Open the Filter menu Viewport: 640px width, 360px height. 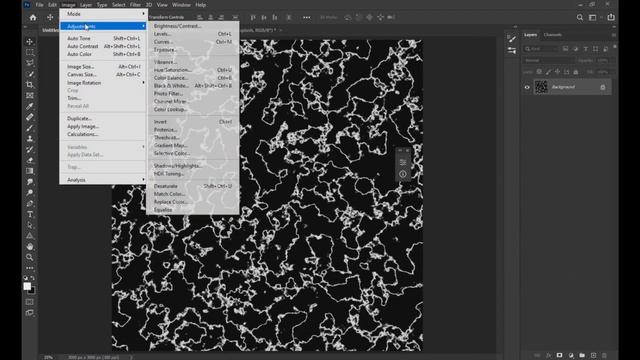[x=135, y=5]
